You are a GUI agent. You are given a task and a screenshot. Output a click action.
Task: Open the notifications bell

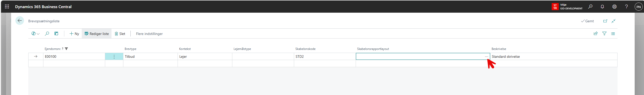(x=602, y=7)
